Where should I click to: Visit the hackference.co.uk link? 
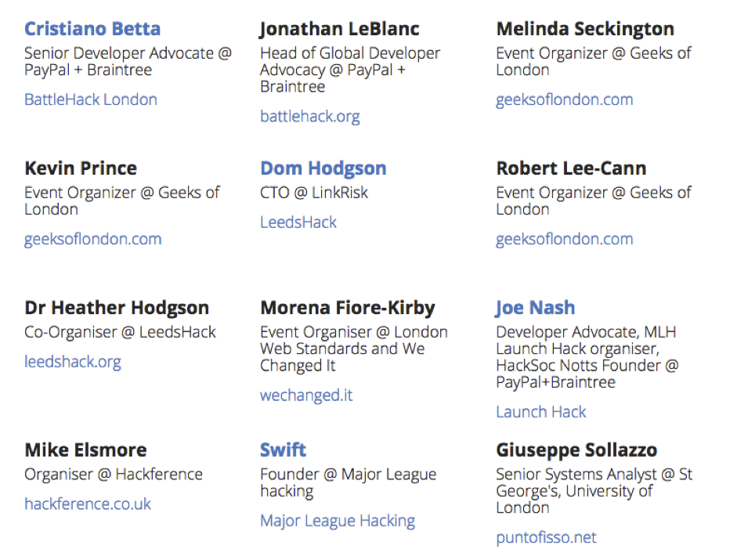click(88, 504)
